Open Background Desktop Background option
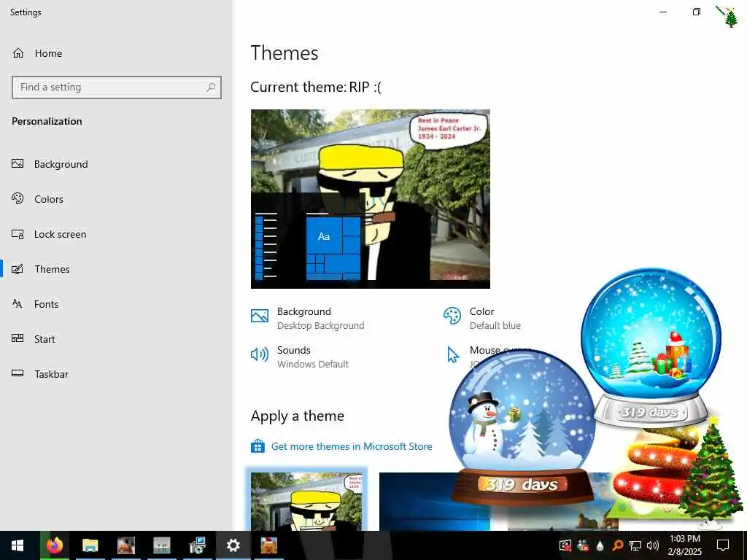Viewport: 747px width, 560px height. pyautogui.click(x=308, y=318)
